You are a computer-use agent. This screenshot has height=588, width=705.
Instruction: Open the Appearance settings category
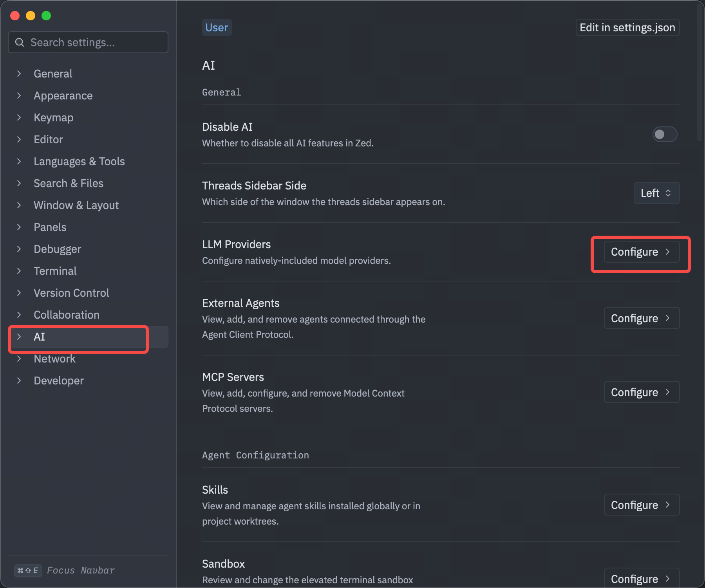88,96
